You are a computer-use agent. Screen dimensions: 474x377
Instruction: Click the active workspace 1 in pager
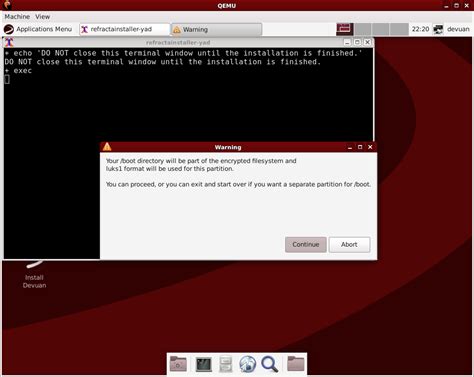[345, 29]
